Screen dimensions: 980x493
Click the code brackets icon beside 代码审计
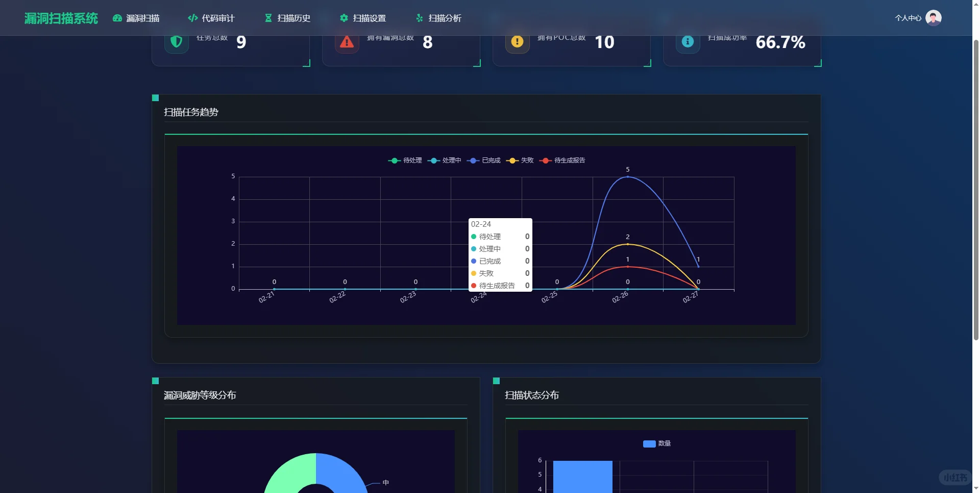pyautogui.click(x=193, y=18)
